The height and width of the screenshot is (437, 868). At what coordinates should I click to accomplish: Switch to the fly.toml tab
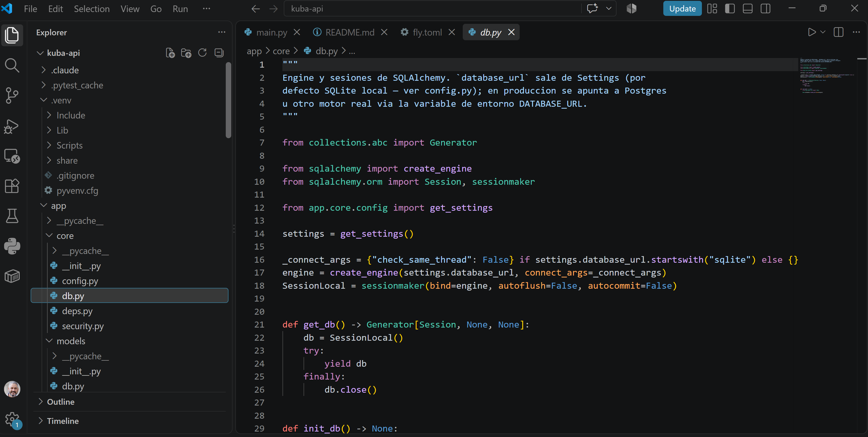tap(427, 32)
